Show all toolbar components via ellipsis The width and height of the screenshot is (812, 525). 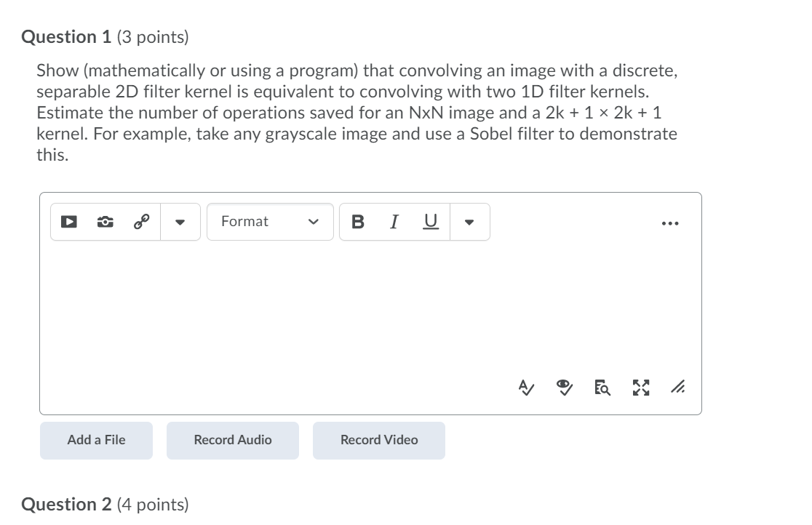click(x=669, y=223)
